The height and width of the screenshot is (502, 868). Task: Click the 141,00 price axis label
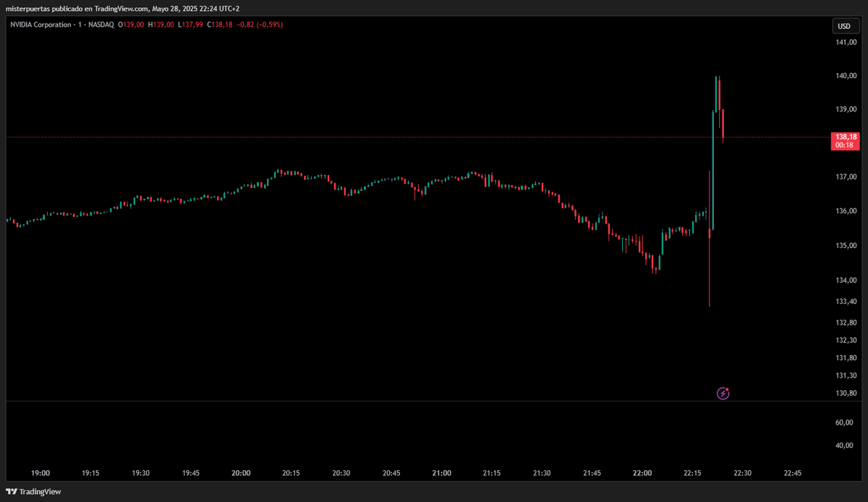pos(846,43)
